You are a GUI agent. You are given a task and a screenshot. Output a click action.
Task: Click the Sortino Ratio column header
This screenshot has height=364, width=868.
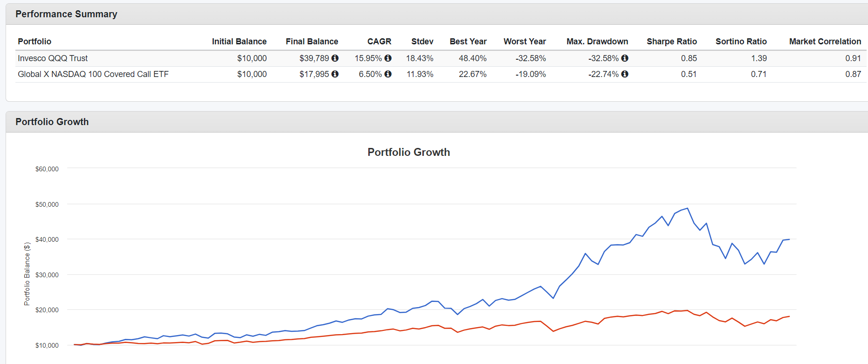(741, 42)
